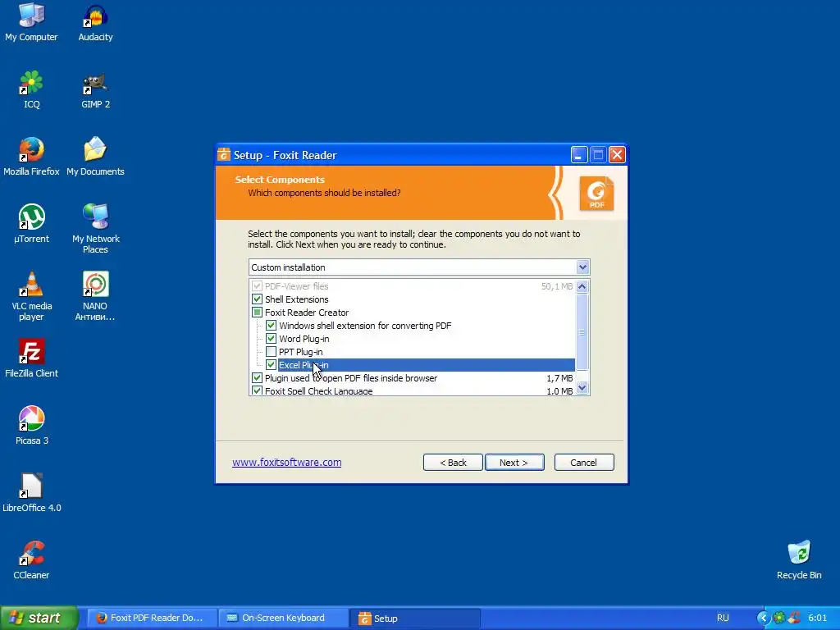Go back with the < Back button
Viewport: 840px width, 630px height.
453,463
